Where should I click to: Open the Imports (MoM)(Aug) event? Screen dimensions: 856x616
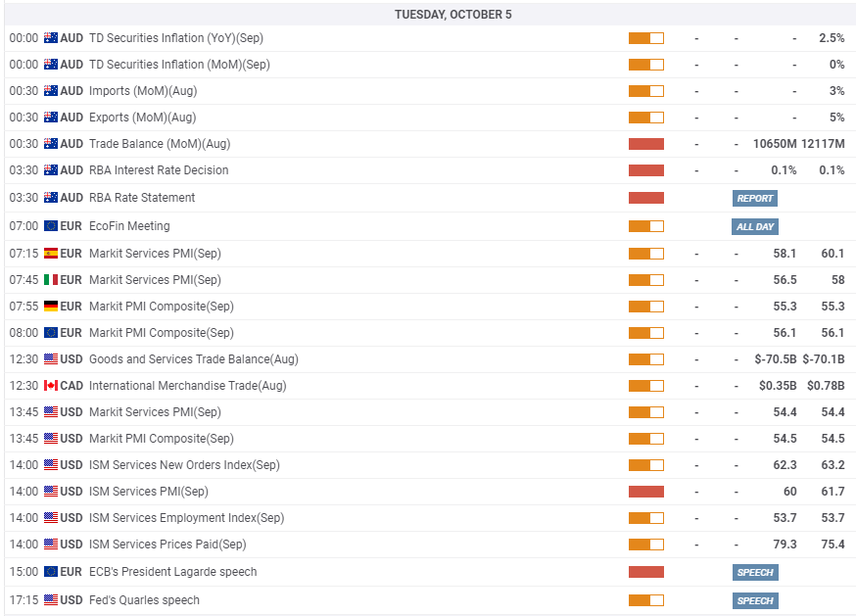pos(143,91)
